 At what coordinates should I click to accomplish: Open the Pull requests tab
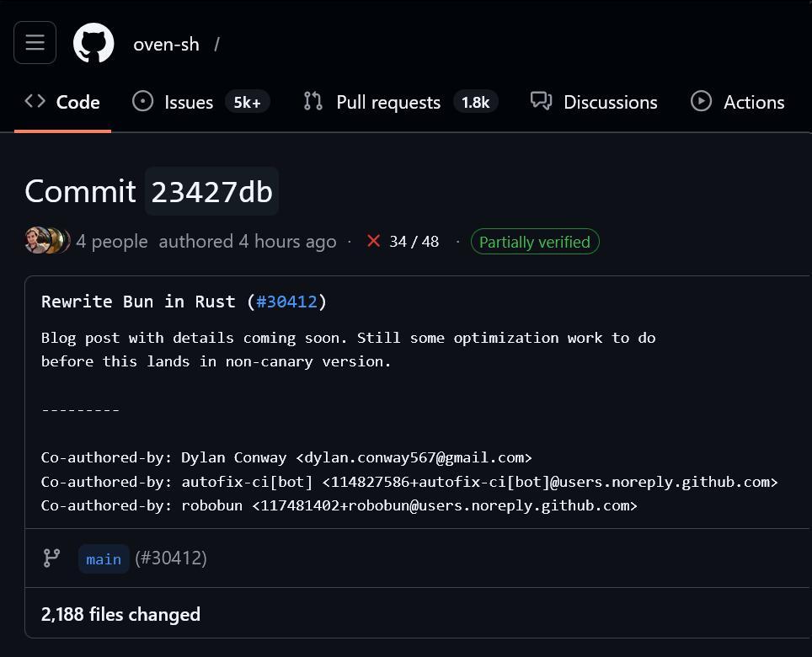pyautogui.click(x=401, y=102)
